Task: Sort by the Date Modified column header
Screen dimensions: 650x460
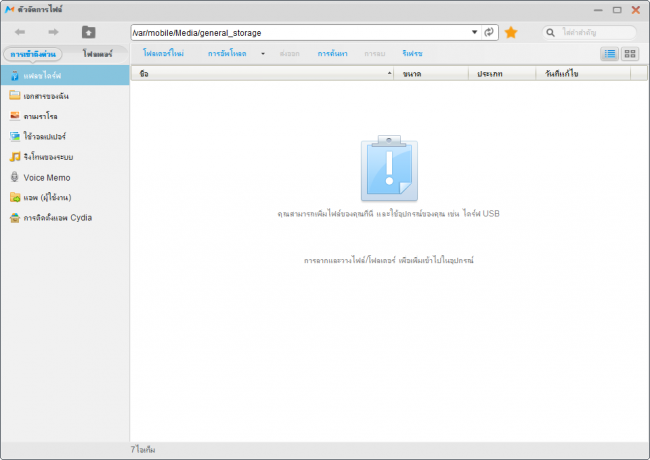Action: click(x=583, y=73)
